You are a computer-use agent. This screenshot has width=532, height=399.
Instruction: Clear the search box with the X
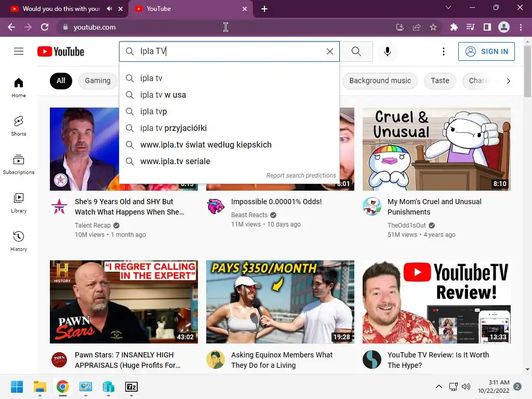[x=330, y=51]
